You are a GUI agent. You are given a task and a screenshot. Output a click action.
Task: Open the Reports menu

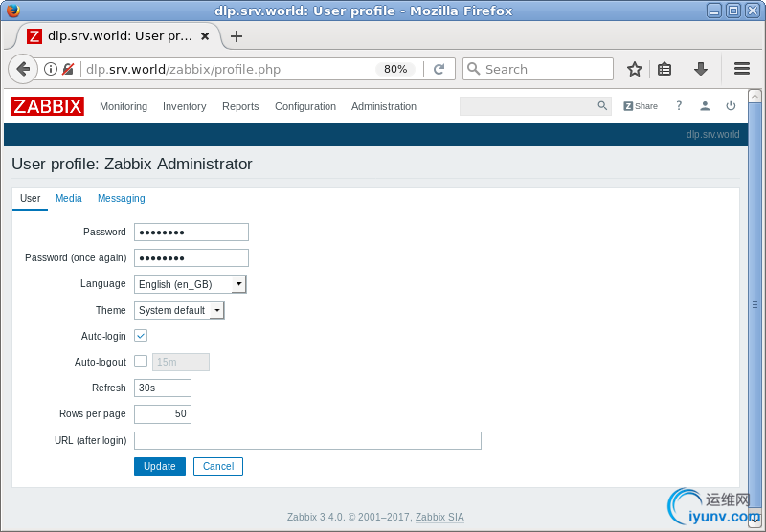point(240,106)
